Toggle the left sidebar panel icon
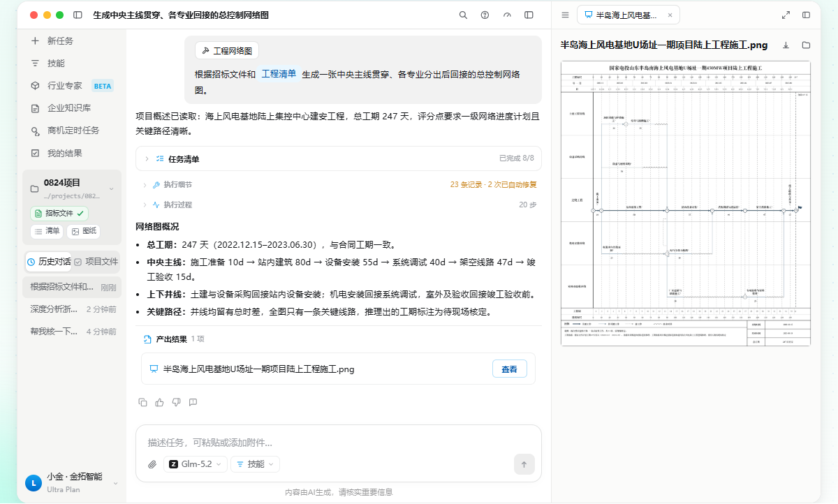The image size is (838, 504). 78,15
